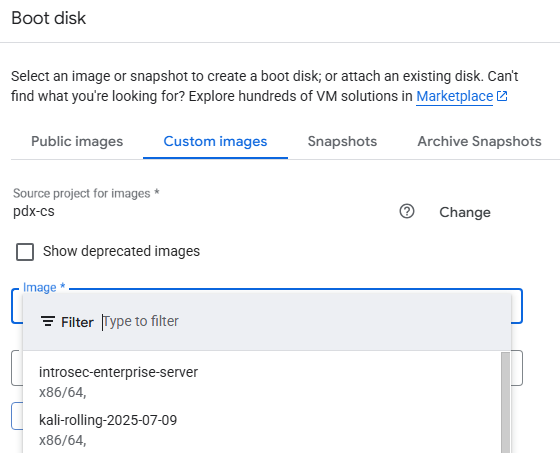This screenshot has width=560, height=453.
Task: Select the Custom images tab
Action: tap(215, 141)
